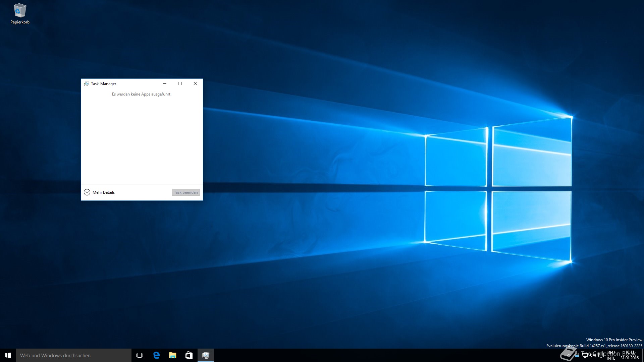Open the volume control in the tray
644x362 pixels.
point(593,355)
